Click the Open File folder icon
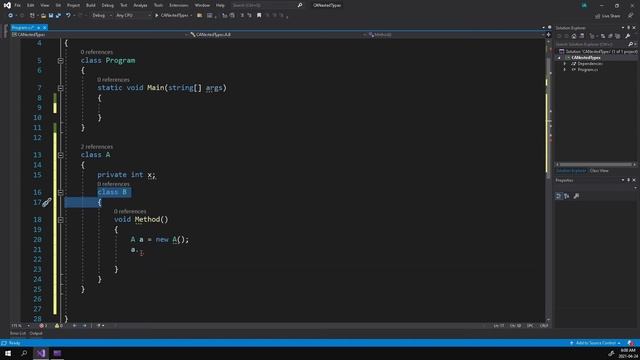Image resolution: width=640 pixels, height=360 pixels. click(x=43, y=16)
